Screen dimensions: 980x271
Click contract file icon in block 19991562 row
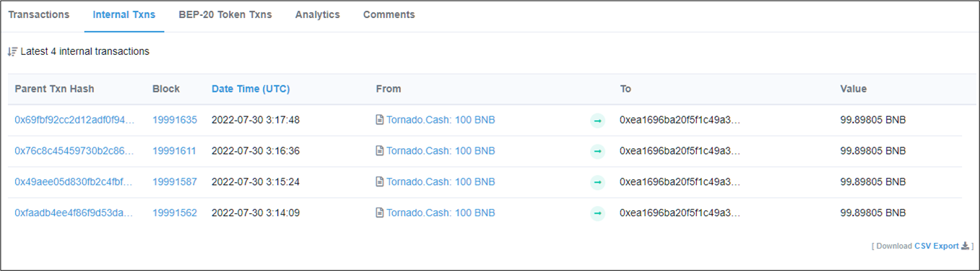tap(380, 213)
